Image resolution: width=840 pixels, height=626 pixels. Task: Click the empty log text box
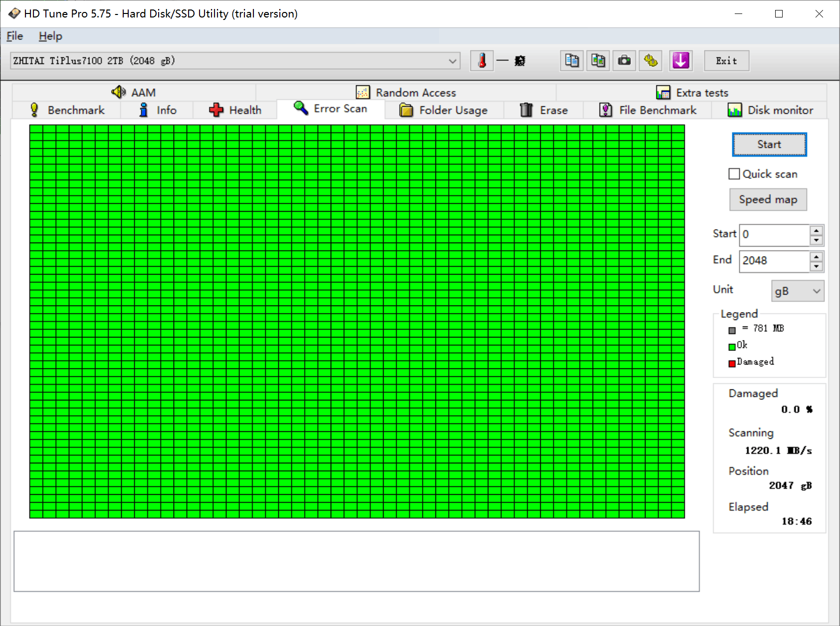pyautogui.click(x=357, y=562)
